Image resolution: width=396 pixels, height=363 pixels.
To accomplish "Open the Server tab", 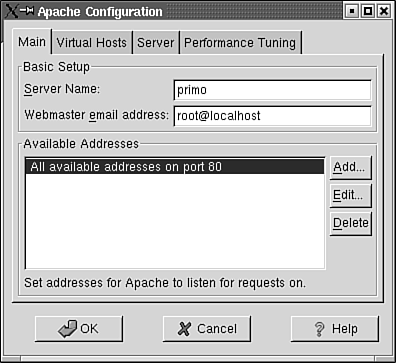I will click(156, 43).
